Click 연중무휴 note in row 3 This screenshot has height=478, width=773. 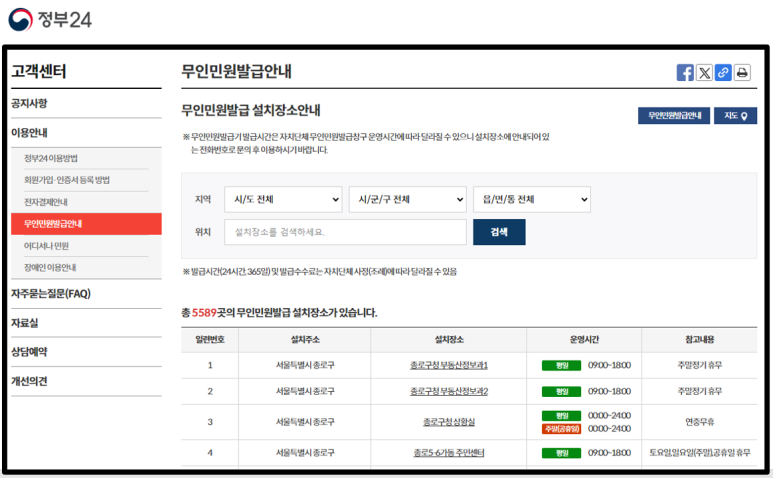[x=700, y=422]
